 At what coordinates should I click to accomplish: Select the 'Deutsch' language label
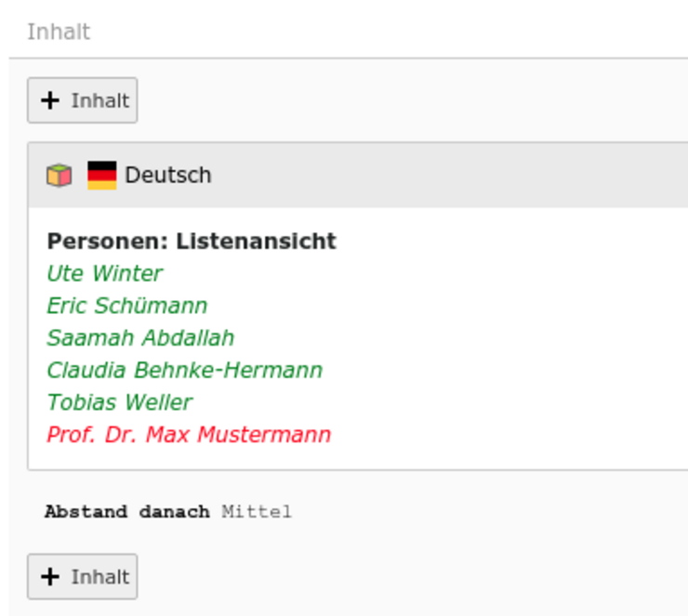(x=167, y=175)
